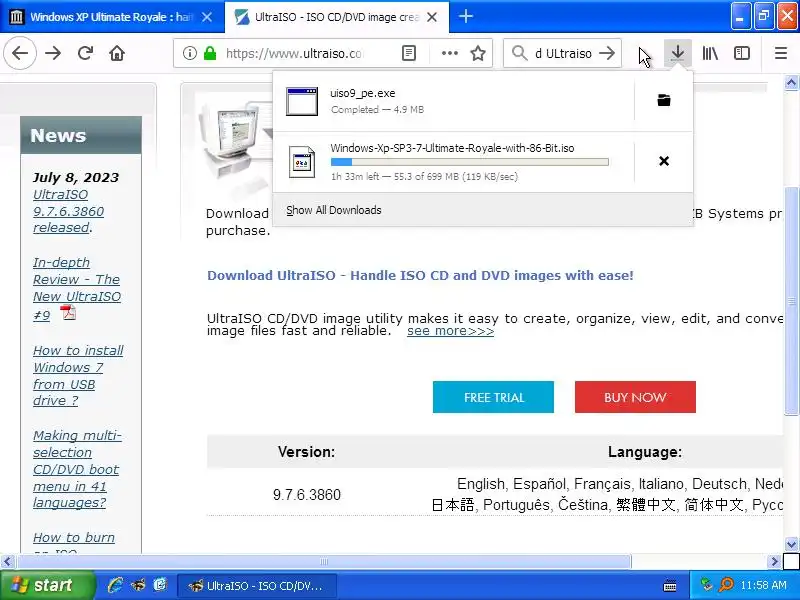Click the PDF icon beside the review link
The height and width of the screenshot is (600, 800).
(68, 312)
